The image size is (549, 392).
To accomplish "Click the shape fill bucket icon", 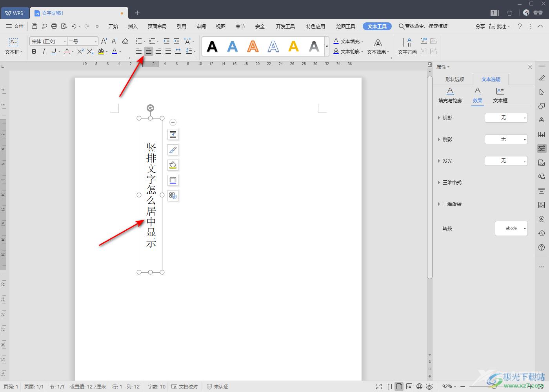I will (x=173, y=165).
